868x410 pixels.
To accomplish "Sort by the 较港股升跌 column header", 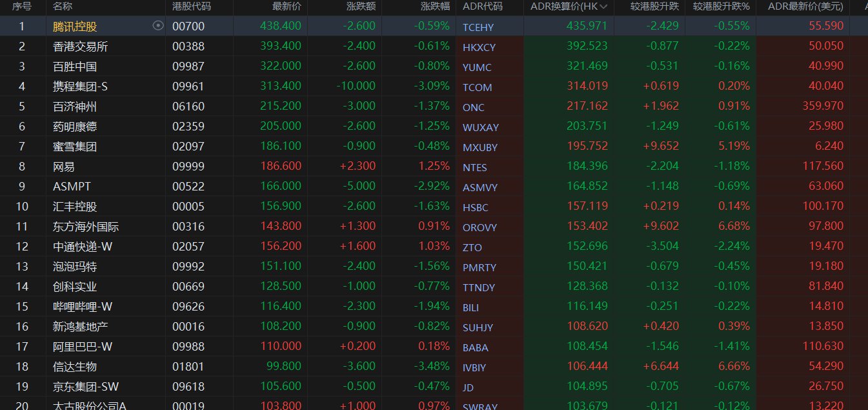I will coord(654,6).
